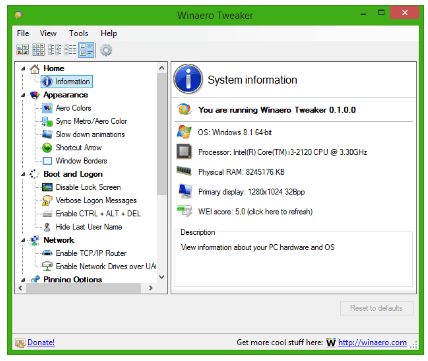Maximize the Winaero Tweaker window
This screenshot has height=361, width=428.
pos(381,13)
